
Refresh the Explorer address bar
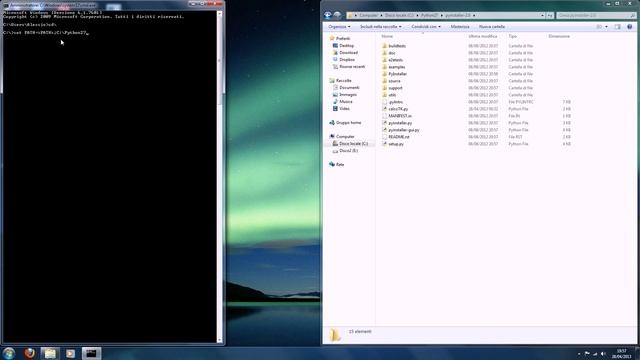[x=550, y=15]
